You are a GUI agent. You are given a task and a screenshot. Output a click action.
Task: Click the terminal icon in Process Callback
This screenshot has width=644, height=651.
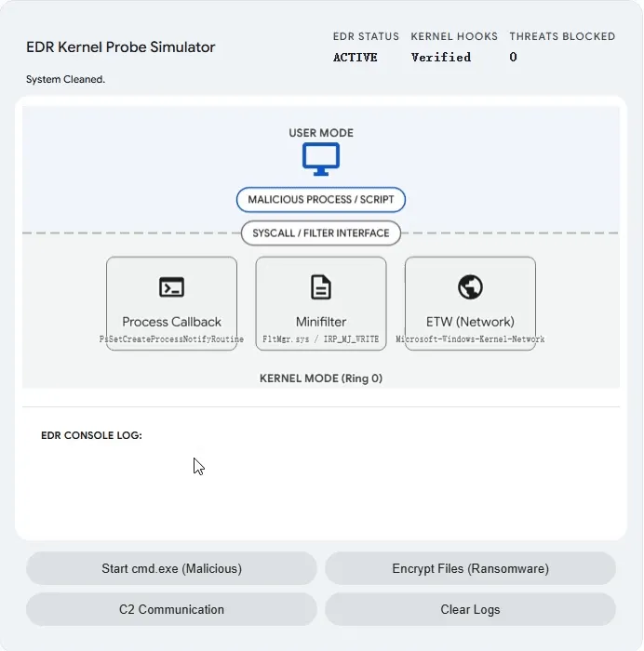pyautogui.click(x=171, y=286)
